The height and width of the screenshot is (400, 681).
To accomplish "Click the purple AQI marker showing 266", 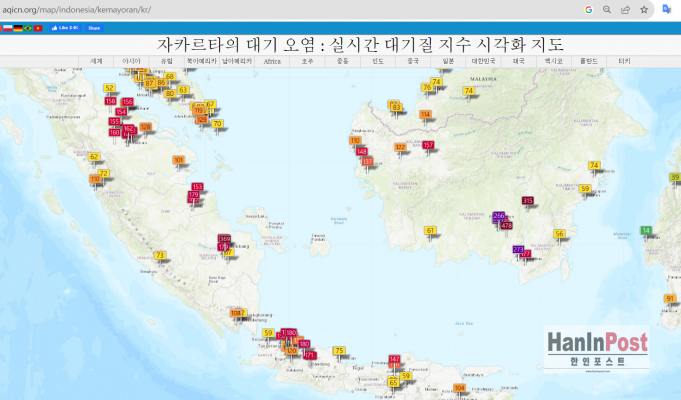I will (x=499, y=216).
